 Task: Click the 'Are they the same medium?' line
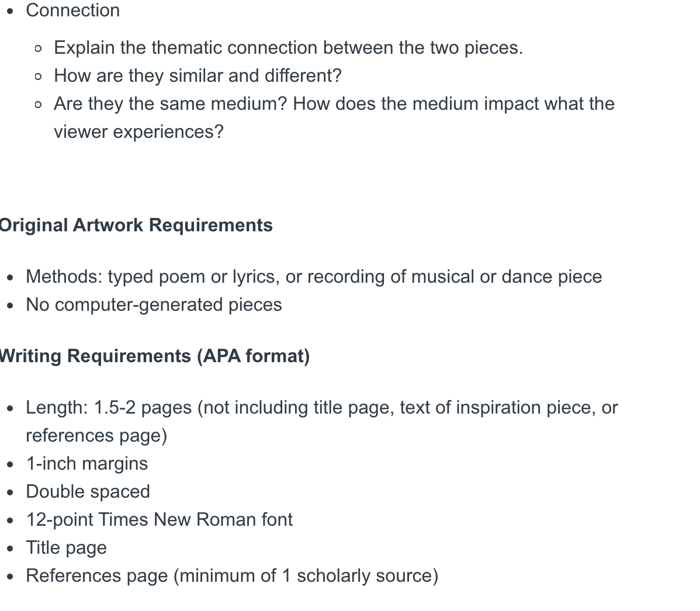[334, 104]
